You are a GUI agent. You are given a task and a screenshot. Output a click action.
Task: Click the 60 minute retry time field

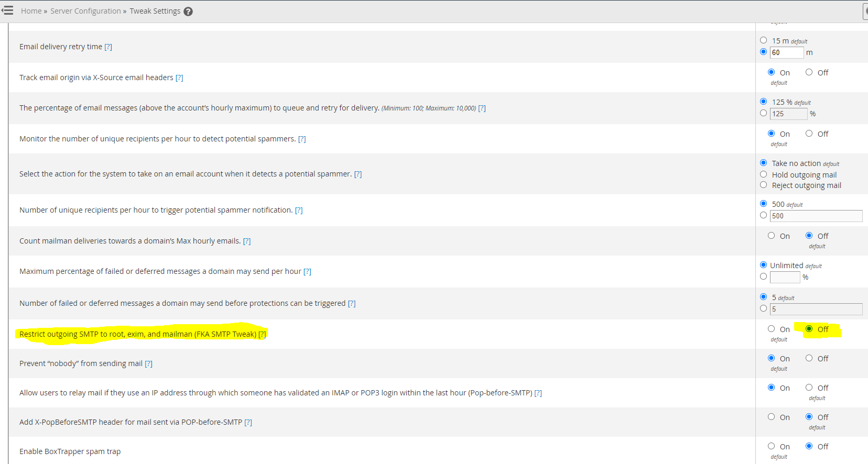tap(786, 52)
